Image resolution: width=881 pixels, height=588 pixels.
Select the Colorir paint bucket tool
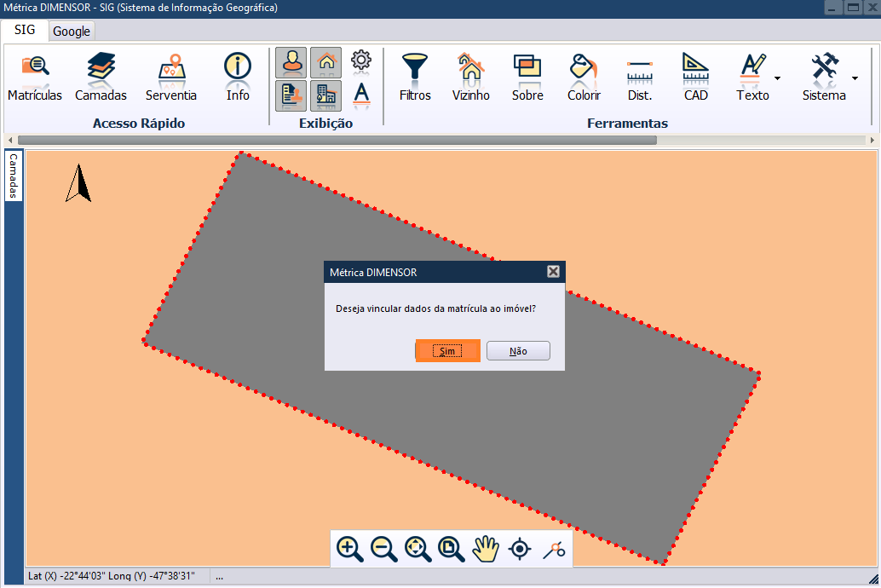coord(584,77)
